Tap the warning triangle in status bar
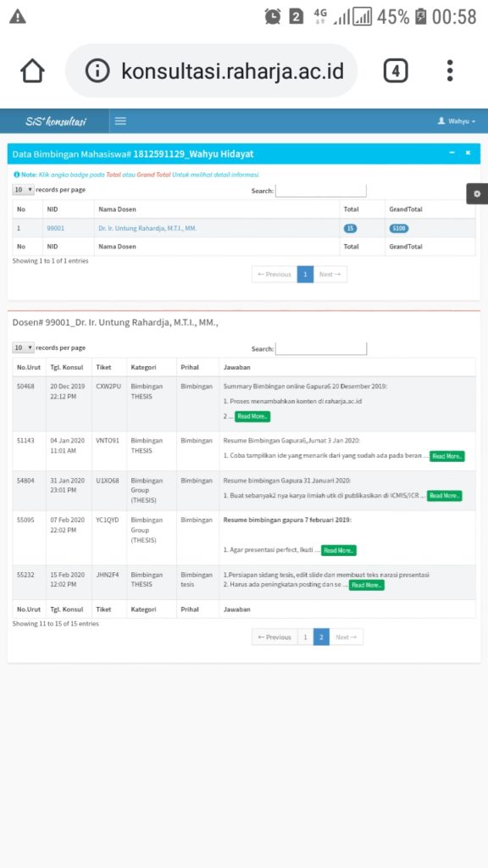 [18, 17]
